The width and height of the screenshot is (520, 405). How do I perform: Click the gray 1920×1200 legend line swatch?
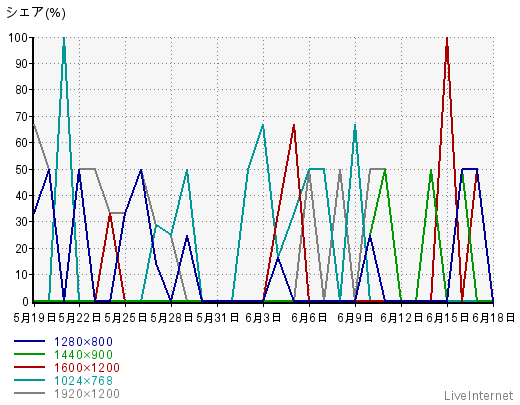point(29,393)
